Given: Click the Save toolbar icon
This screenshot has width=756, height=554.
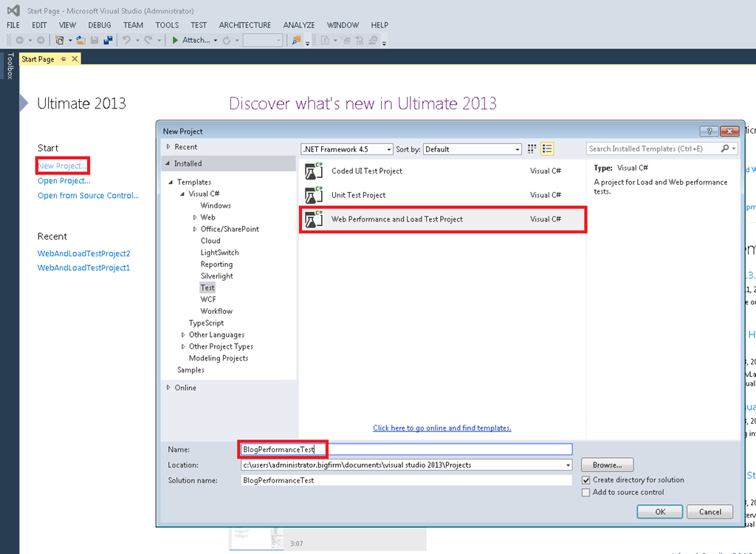Looking at the screenshot, I should coord(94,41).
